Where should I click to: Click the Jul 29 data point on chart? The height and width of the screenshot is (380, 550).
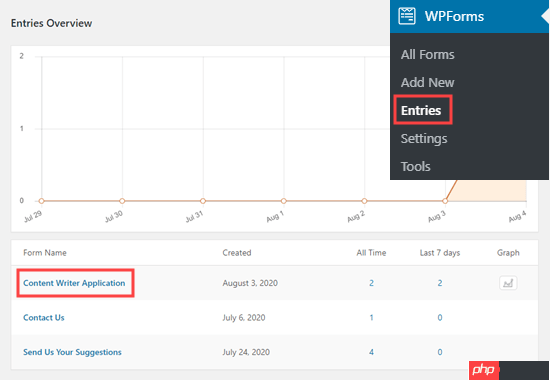click(41, 201)
